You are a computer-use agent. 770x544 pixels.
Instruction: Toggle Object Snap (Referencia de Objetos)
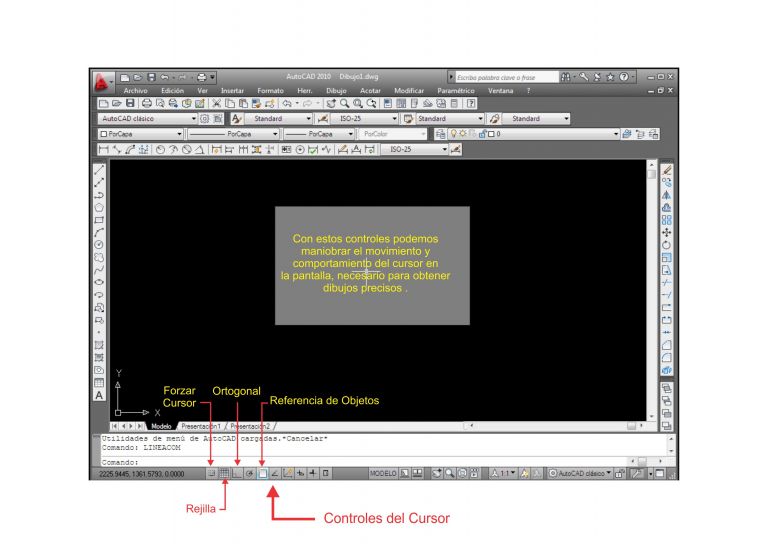tap(262, 474)
